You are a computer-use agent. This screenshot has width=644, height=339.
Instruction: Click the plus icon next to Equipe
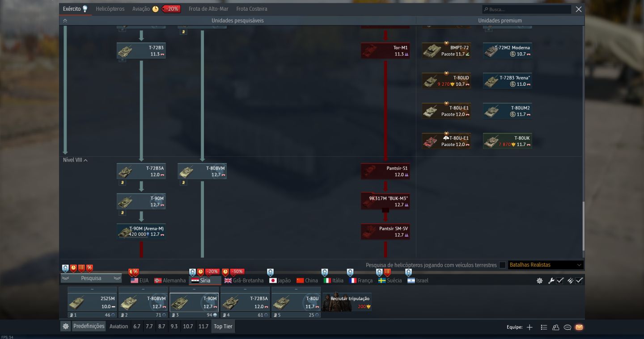[x=530, y=327]
